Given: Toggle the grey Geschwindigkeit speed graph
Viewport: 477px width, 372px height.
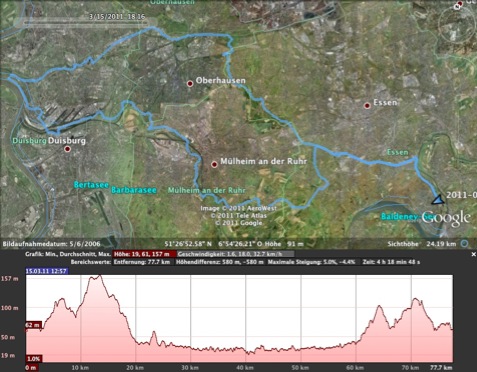Looking at the screenshot, I should [x=235, y=254].
